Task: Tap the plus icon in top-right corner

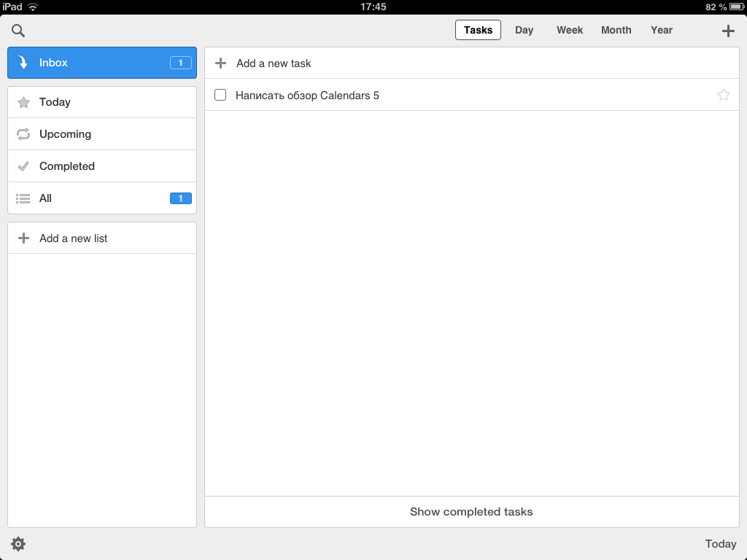Action: [x=728, y=31]
